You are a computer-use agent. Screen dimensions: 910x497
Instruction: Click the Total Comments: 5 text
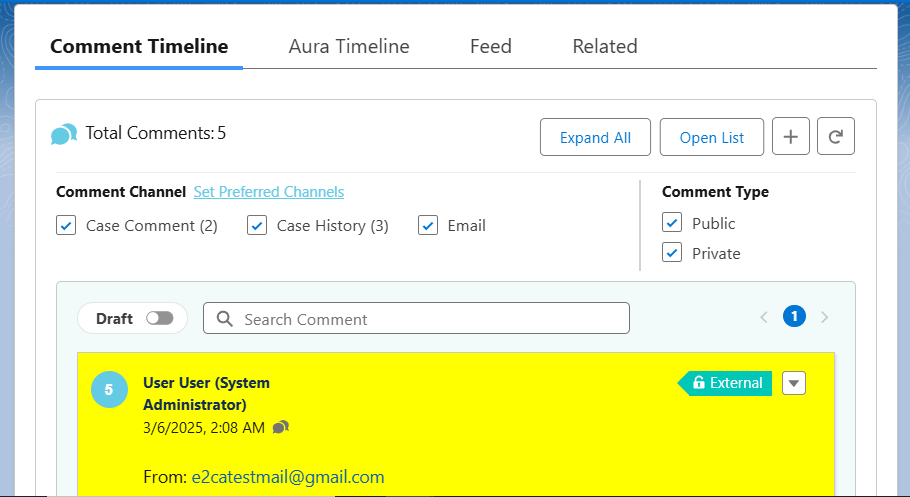[156, 133]
